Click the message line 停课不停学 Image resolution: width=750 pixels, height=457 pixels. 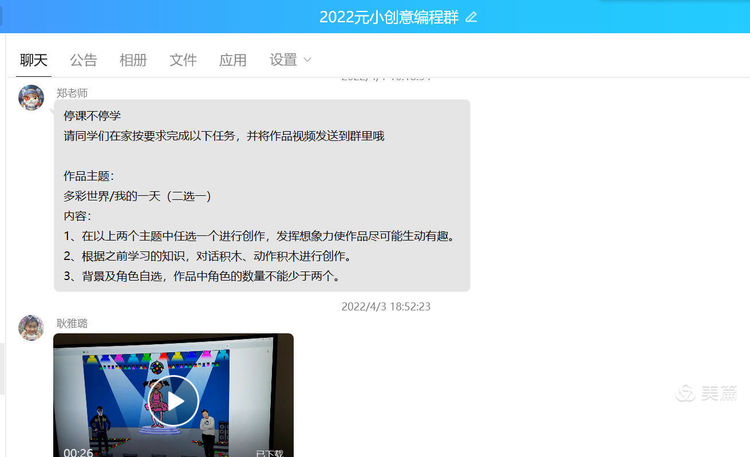pyautogui.click(x=92, y=116)
